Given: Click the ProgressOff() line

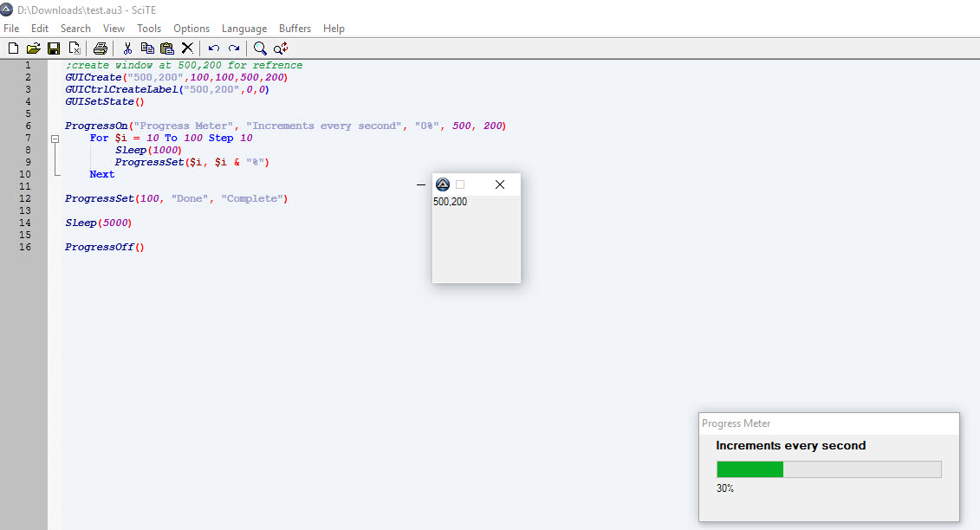Looking at the screenshot, I should coord(104,247).
